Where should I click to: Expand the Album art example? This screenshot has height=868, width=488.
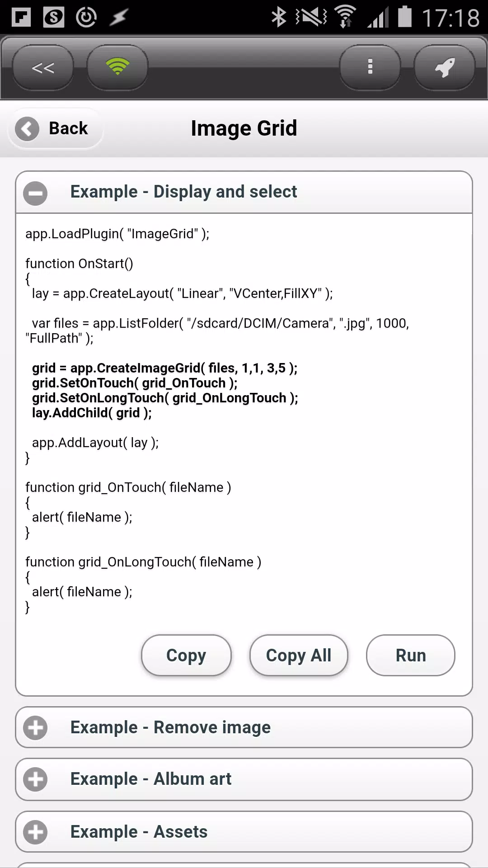(244, 779)
